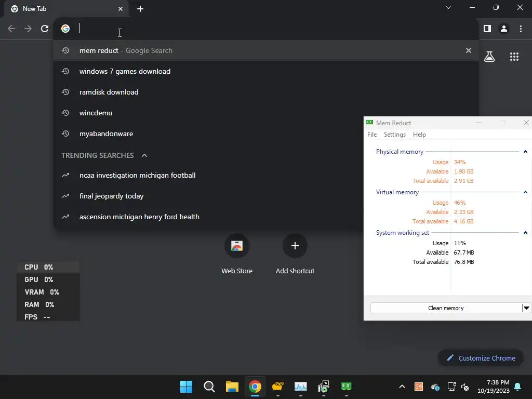The image size is (532, 399).
Task: Collapse Physical memory group
Action: tap(525, 152)
